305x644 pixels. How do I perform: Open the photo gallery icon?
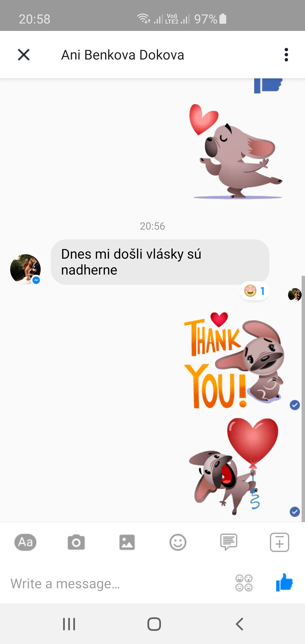(x=127, y=542)
